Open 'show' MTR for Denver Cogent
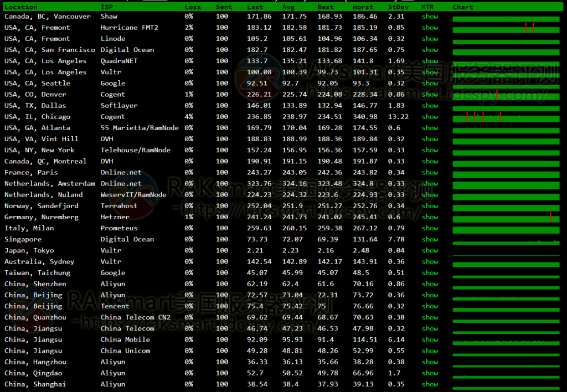This screenshot has width=567, height=392. pos(430,94)
